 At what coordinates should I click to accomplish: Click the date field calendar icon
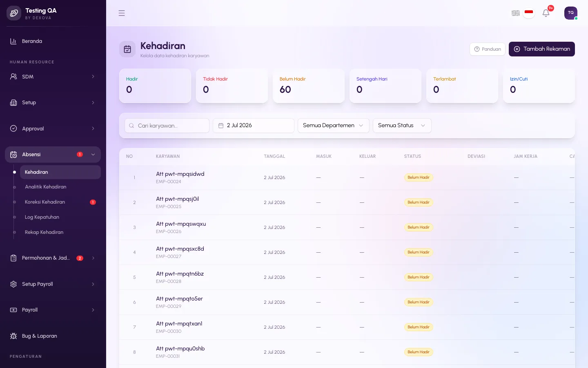[x=221, y=126]
